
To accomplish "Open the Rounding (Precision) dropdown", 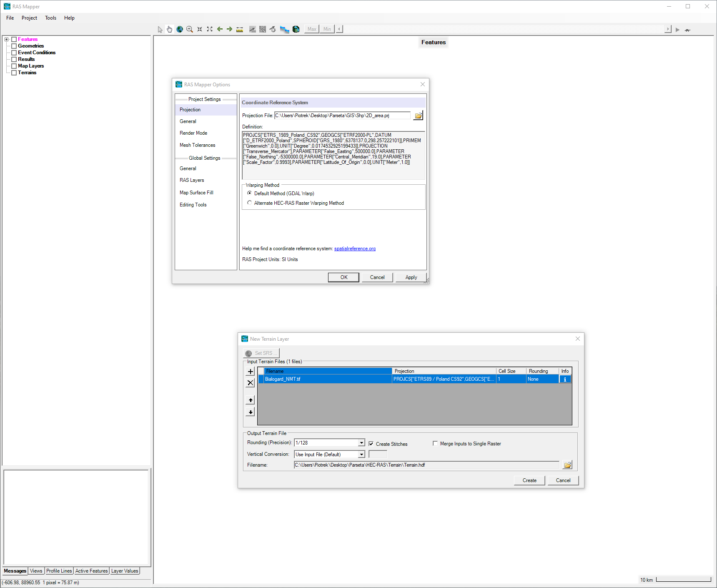I will coord(361,443).
